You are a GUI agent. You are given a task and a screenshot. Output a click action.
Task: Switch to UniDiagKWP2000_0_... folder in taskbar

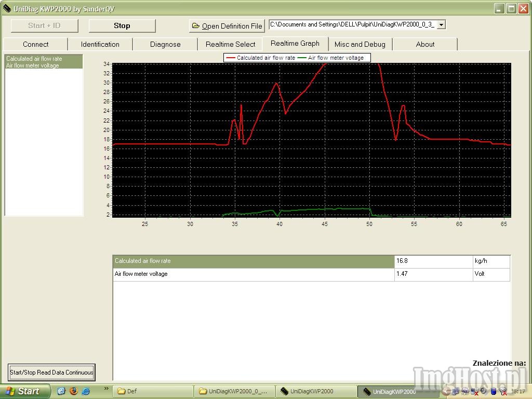[x=234, y=391]
